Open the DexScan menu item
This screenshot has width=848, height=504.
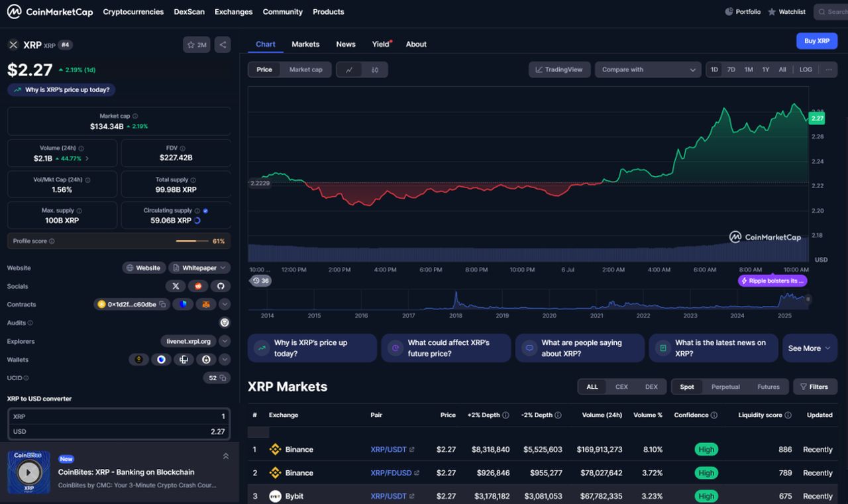coord(189,11)
